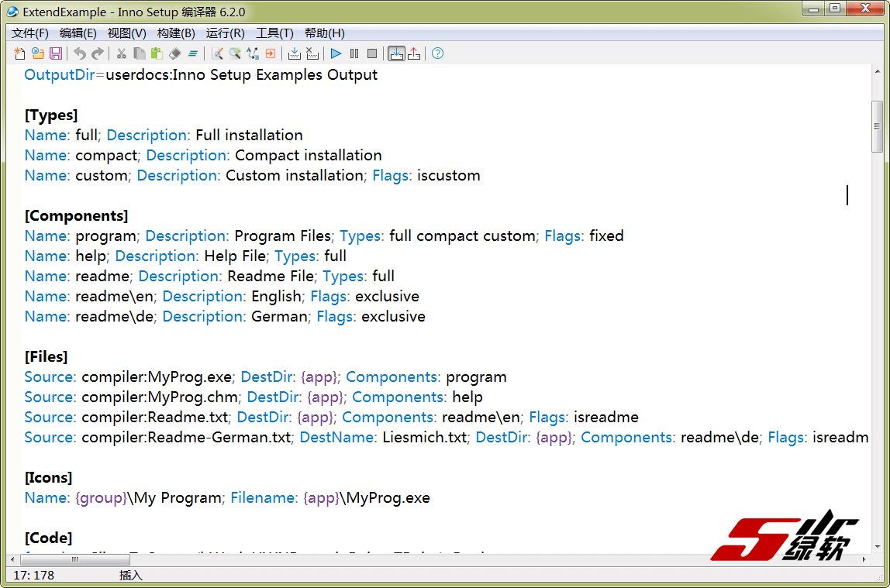Image resolution: width=890 pixels, height=588 pixels.
Task: Redo the last undone edit
Action: click(x=98, y=54)
